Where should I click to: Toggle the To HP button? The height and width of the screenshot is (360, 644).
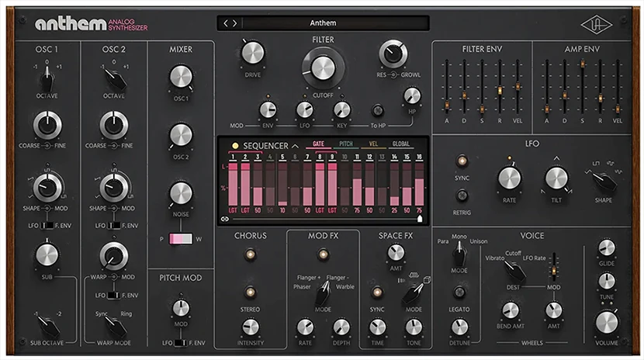point(377,110)
